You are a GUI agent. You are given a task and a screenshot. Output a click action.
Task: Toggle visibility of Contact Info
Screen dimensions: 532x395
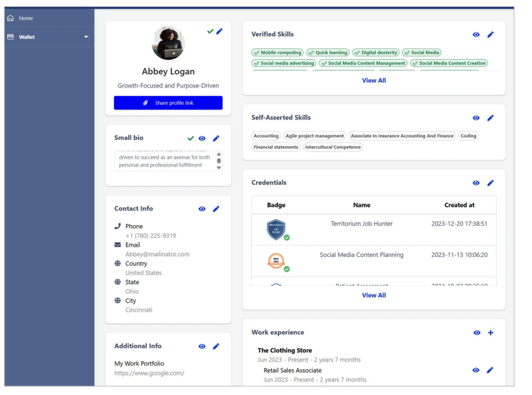coord(202,209)
